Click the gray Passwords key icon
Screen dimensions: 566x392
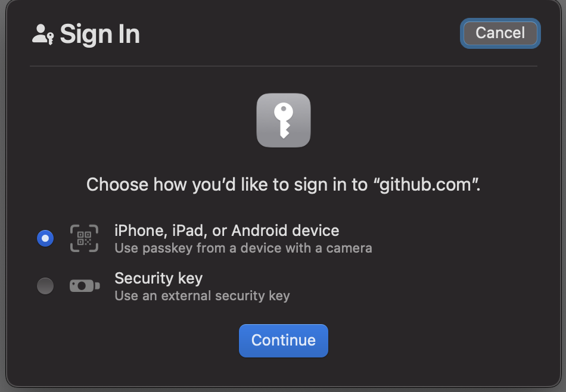pos(284,120)
